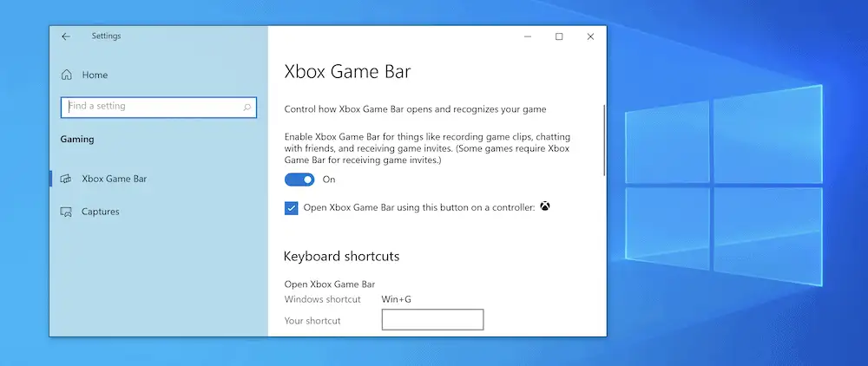Image resolution: width=868 pixels, height=366 pixels.
Task: Turn off the Xbox Game Bar switch
Action: tap(299, 180)
